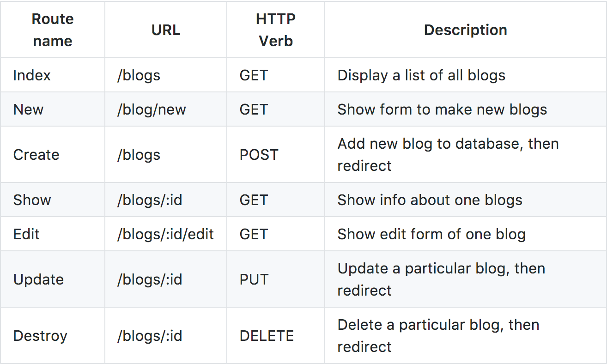The width and height of the screenshot is (607, 364).
Task: Click the 'New' route name cell
Action: [28, 109]
